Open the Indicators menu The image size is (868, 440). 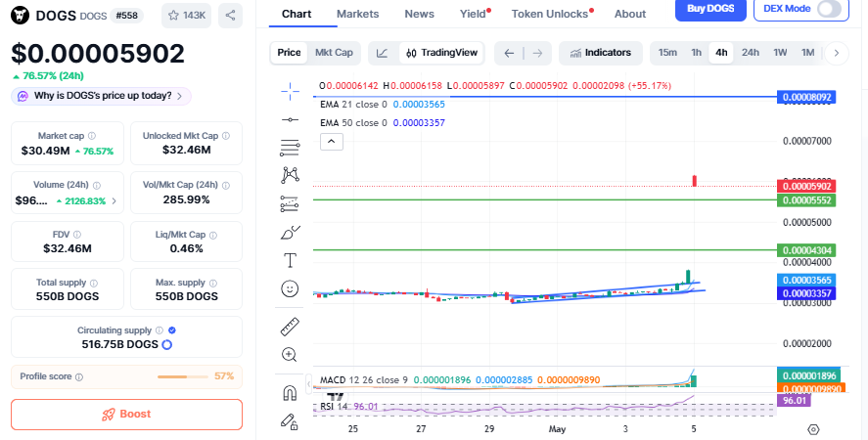coord(601,53)
